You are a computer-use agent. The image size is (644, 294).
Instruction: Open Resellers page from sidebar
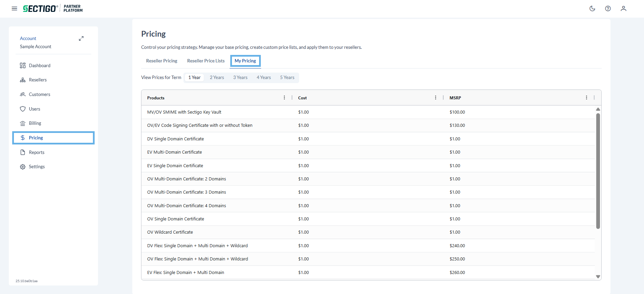38,80
